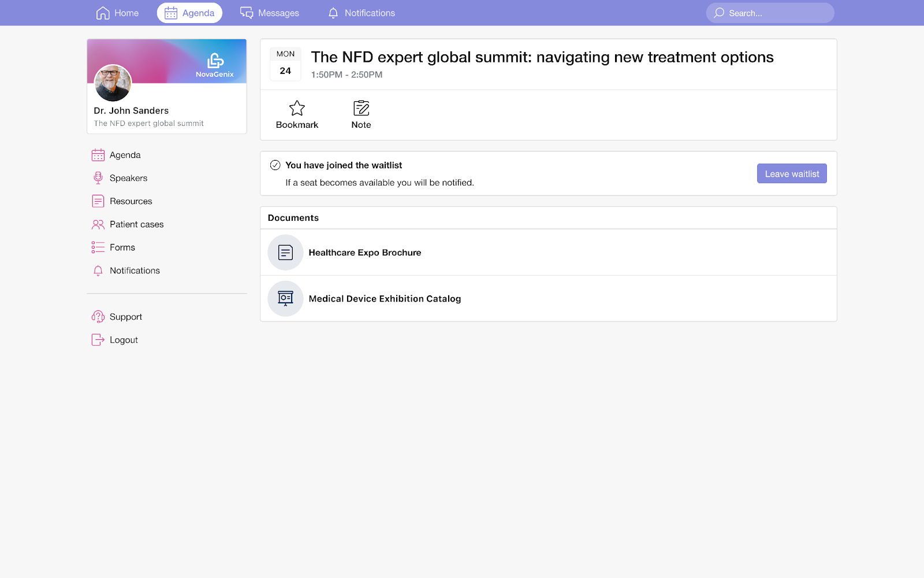Screen dimensions: 924x578
Task: Click the Home icon in top navigation
Action: [x=103, y=13]
